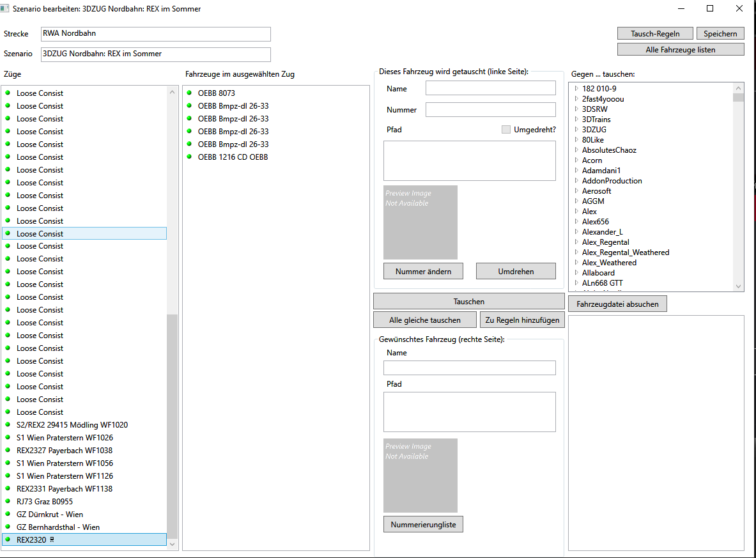Click green dot next to S2/REX2 29415 Mödling
Screen dimensions: 756x558
click(x=8, y=424)
